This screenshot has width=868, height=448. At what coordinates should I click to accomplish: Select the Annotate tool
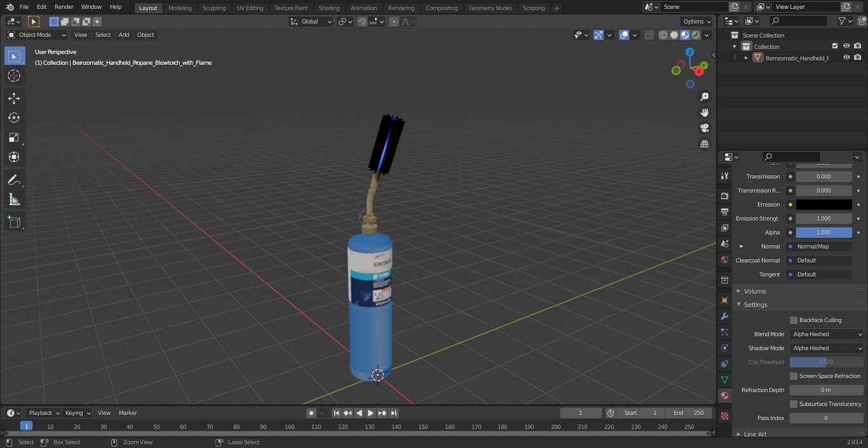14,180
